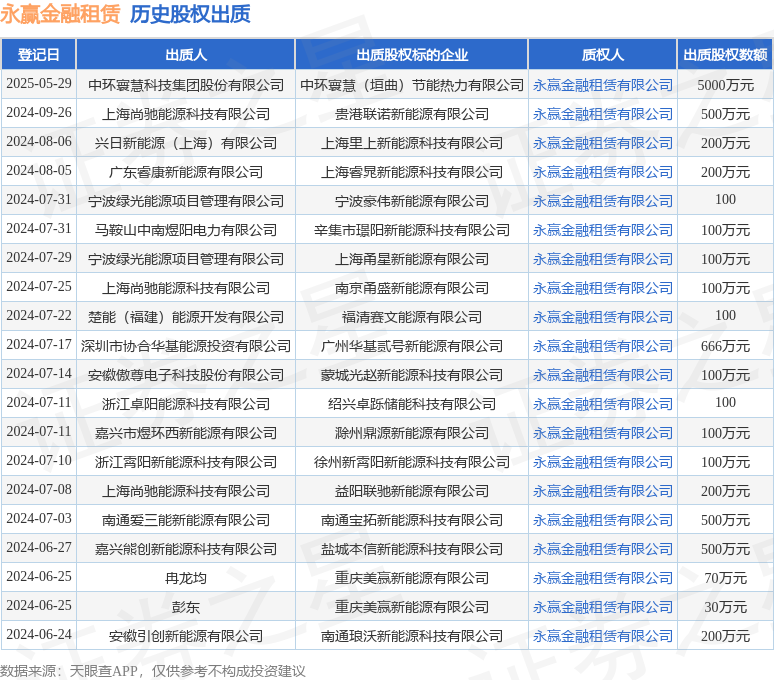Select cell 深圳市协合华基能源投资有限公司
The width and height of the screenshot is (774, 680).
(186, 346)
